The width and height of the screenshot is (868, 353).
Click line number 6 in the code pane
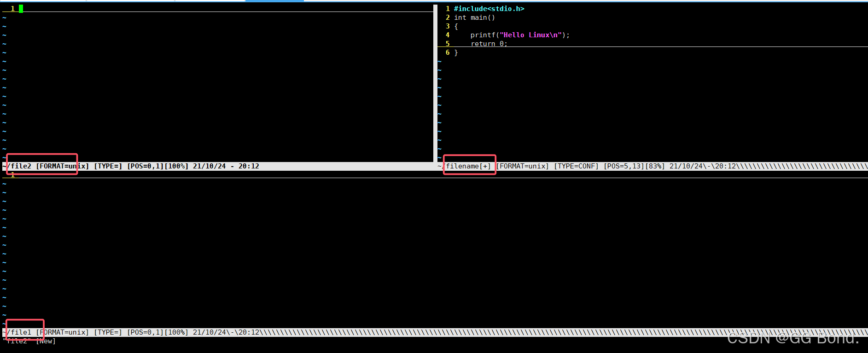(448, 52)
